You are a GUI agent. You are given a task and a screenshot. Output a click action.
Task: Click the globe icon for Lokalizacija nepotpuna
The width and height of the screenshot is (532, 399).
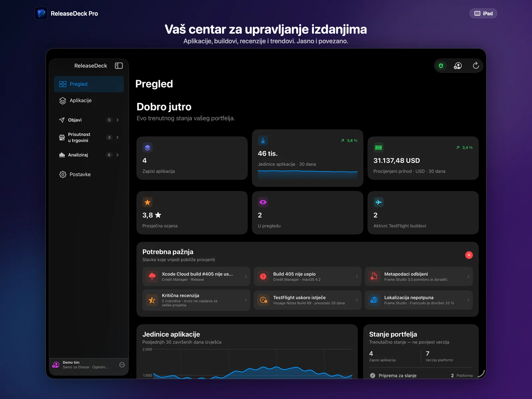(374, 300)
